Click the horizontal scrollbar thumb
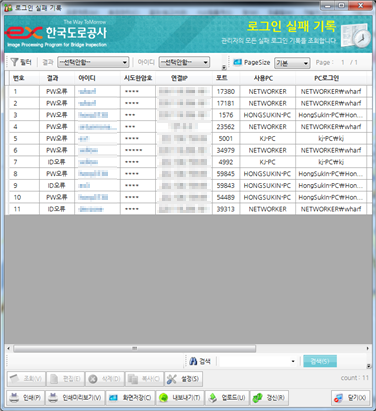 [134, 348]
